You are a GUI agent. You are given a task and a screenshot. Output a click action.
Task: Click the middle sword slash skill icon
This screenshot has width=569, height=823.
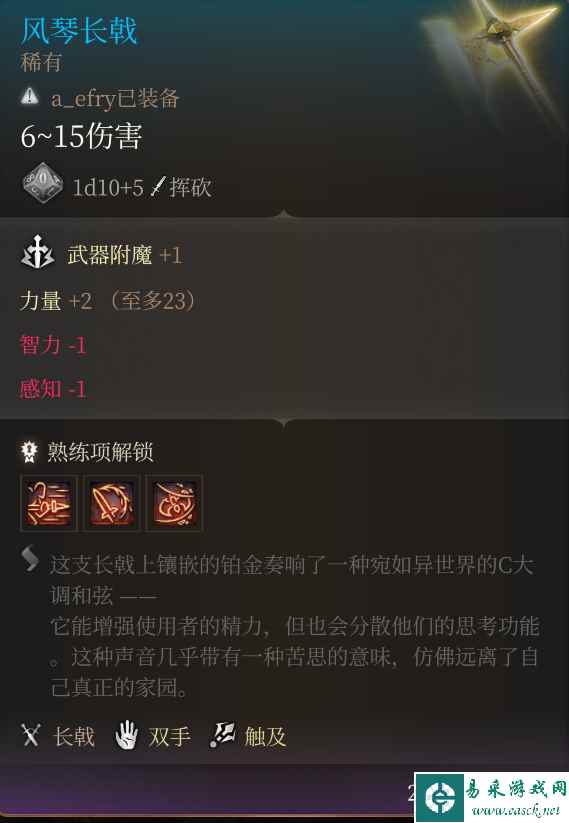click(x=112, y=503)
